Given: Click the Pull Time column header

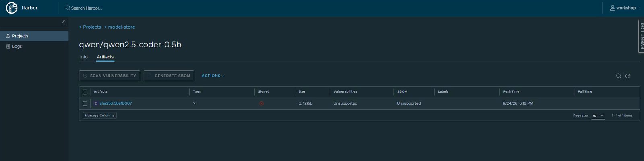Looking at the screenshot, I should [585, 91].
